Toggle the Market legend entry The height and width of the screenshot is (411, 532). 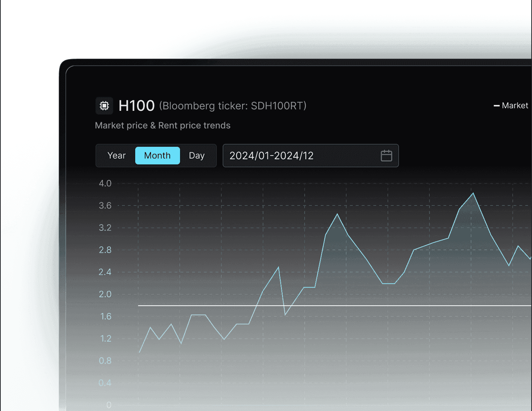[x=511, y=106]
